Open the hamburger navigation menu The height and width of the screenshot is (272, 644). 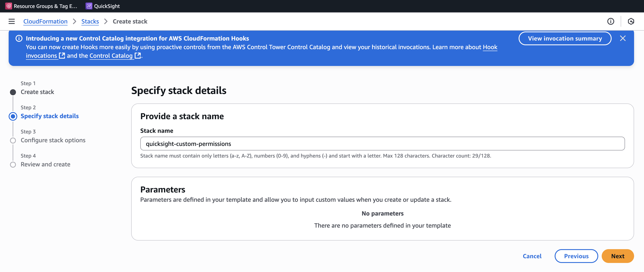(x=11, y=22)
